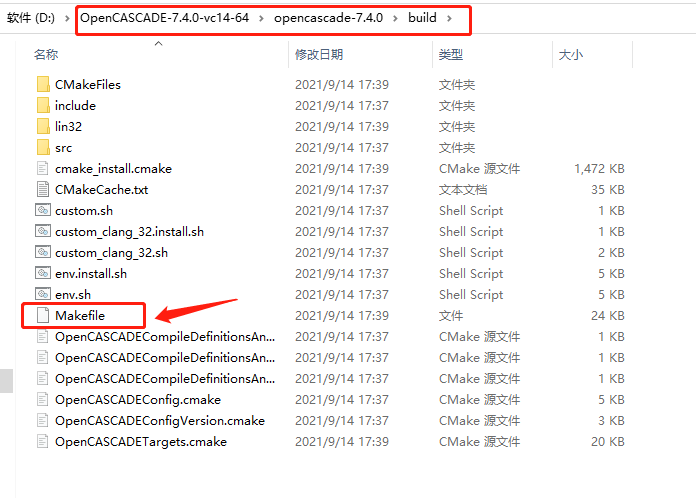Sort by 名称 column header

click(x=46, y=55)
